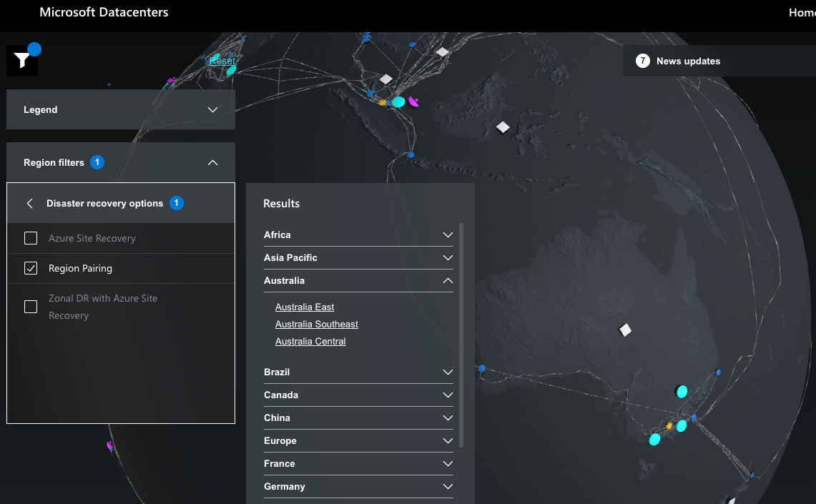Screen dimensions: 816x504
Task: Select the cyan datacenter marker near Sydney
Action: click(681, 391)
